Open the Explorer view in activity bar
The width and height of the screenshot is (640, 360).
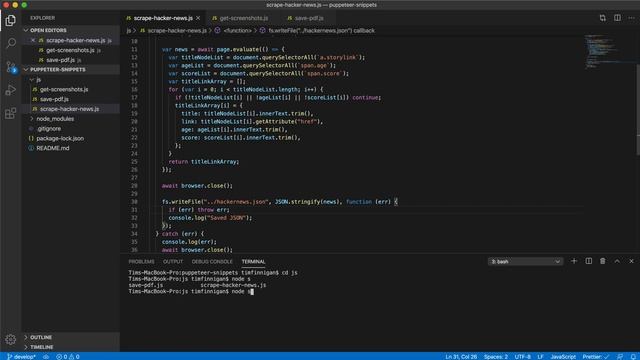(x=11, y=20)
